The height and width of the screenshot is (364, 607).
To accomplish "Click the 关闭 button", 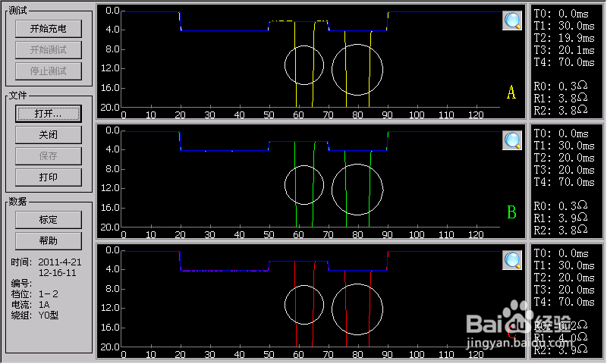I will (x=49, y=135).
